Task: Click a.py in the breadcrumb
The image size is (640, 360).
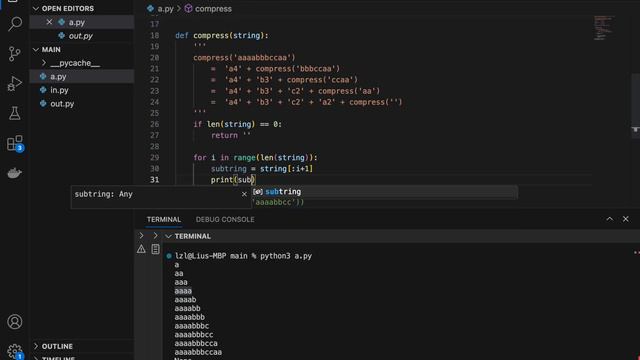Action: pyautogui.click(x=166, y=9)
